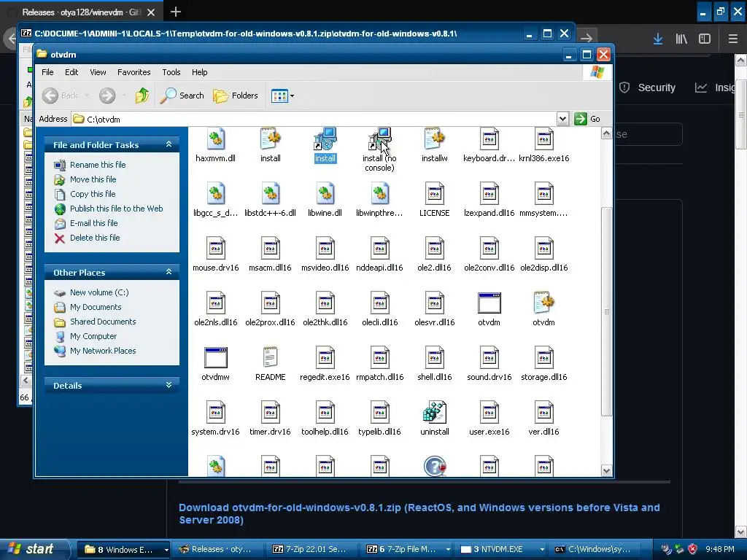This screenshot has height=560, width=747.
Task: Select system.drv16 file icon
Action: pos(215,413)
